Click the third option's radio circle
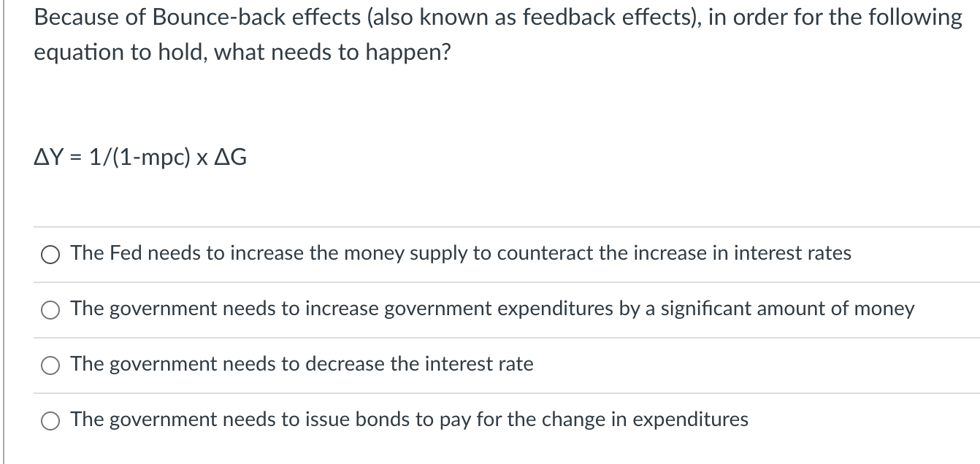The width and height of the screenshot is (980, 464). pos(49,366)
